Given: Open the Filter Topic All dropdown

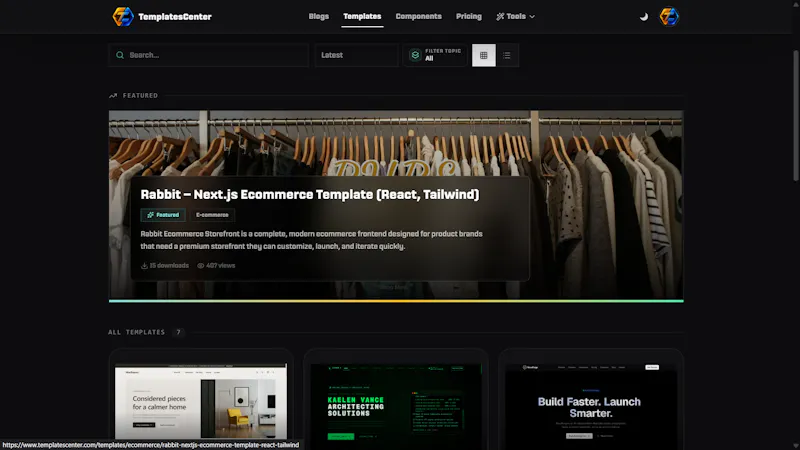Looking at the screenshot, I should (435, 55).
